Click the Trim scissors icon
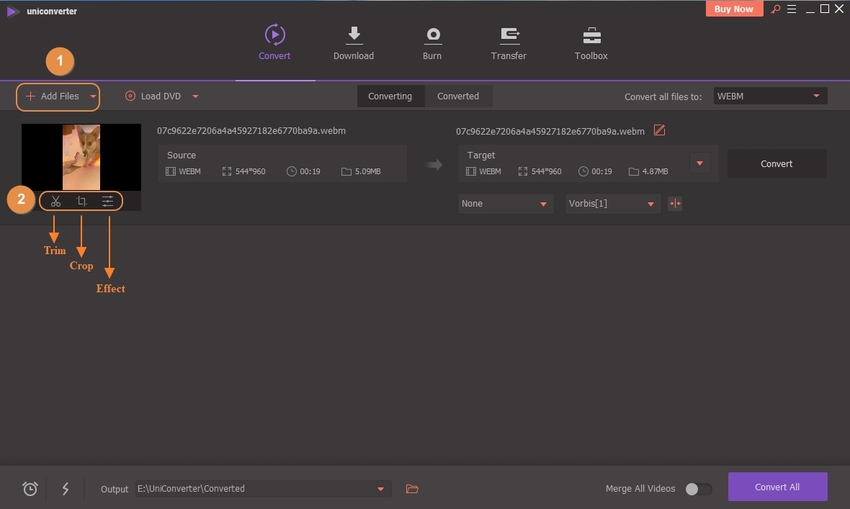The height and width of the screenshot is (509, 850). [56, 202]
